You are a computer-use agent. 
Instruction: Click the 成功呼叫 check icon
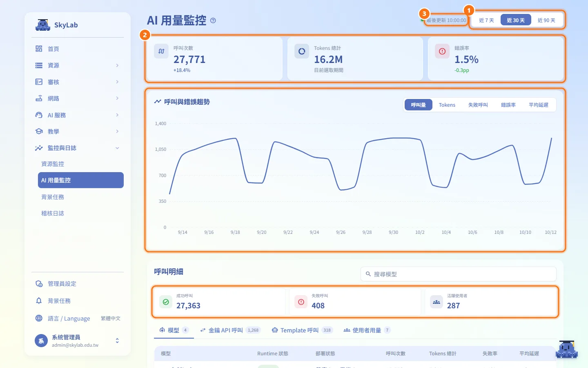tap(166, 302)
